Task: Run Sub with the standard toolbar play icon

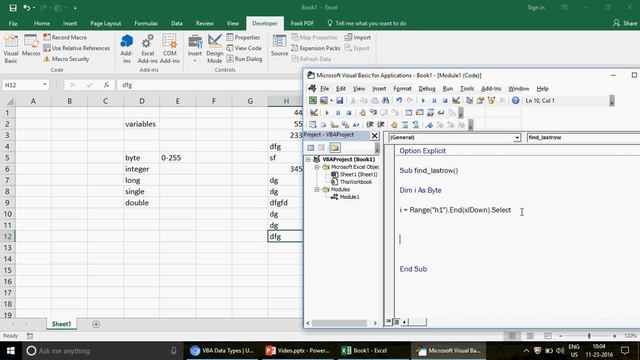Action: pyautogui.click(x=423, y=100)
